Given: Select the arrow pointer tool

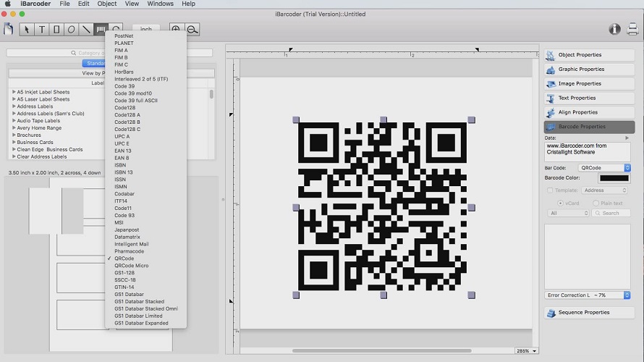Looking at the screenshot, I should point(27,30).
